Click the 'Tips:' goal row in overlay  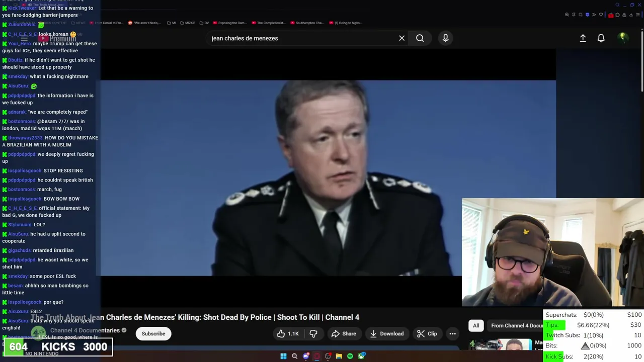(x=594, y=325)
